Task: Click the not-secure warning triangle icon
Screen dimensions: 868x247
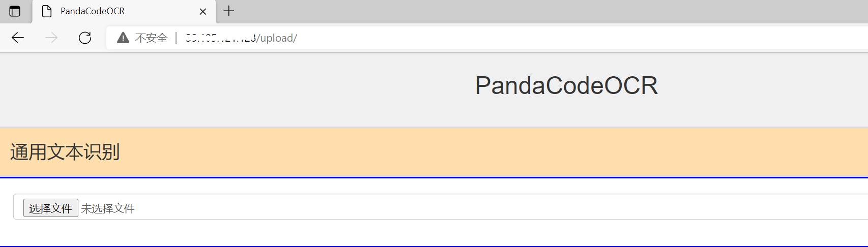Action: point(123,38)
